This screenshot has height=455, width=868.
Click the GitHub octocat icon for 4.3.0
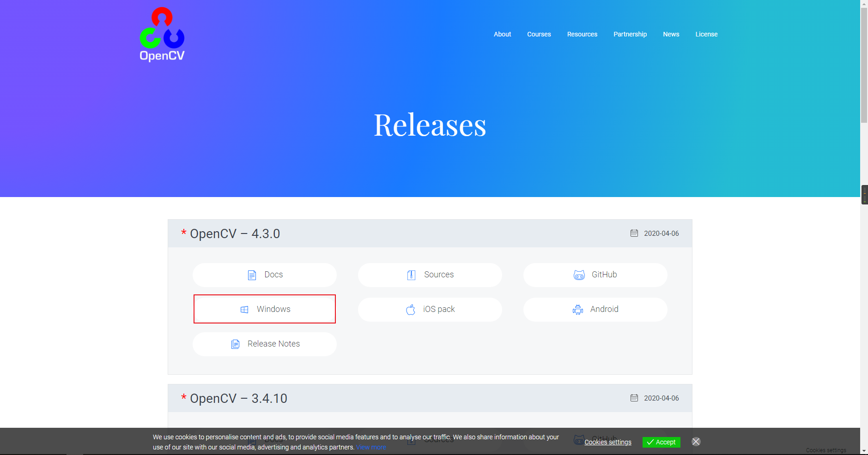coord(579,275)
